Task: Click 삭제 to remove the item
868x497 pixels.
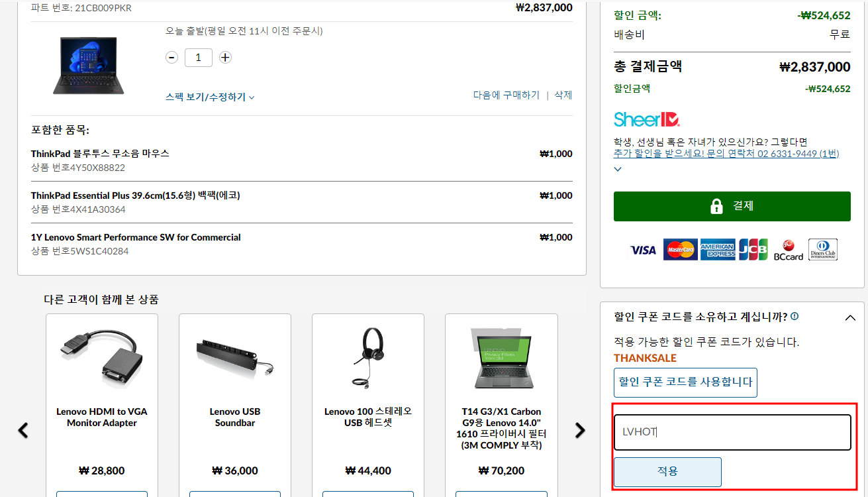Action: pos(563,95)
